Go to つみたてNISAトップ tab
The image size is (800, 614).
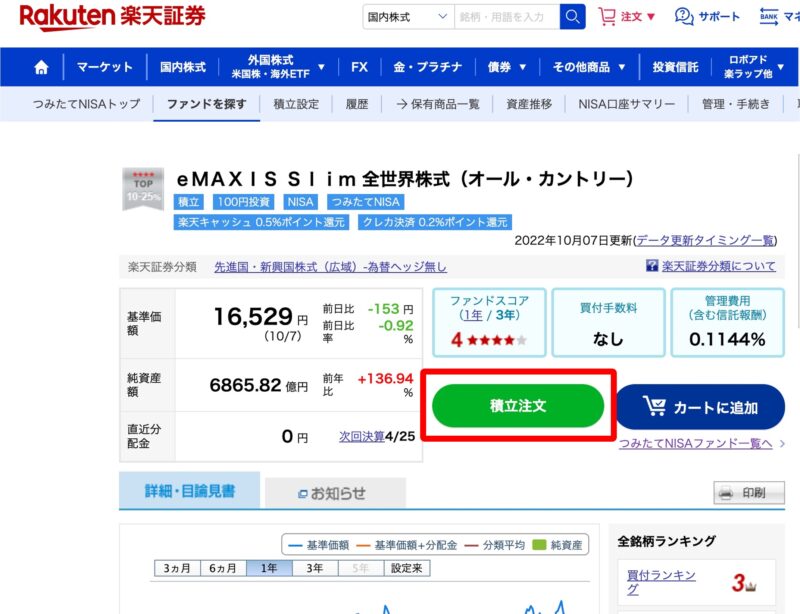(x=86, y=104)
